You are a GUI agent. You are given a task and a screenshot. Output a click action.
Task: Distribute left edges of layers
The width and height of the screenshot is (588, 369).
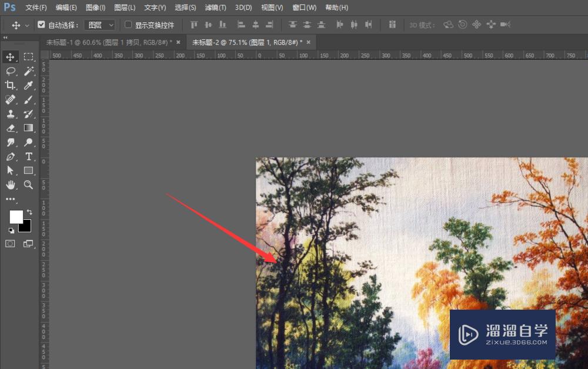click(x=339, y=25)
